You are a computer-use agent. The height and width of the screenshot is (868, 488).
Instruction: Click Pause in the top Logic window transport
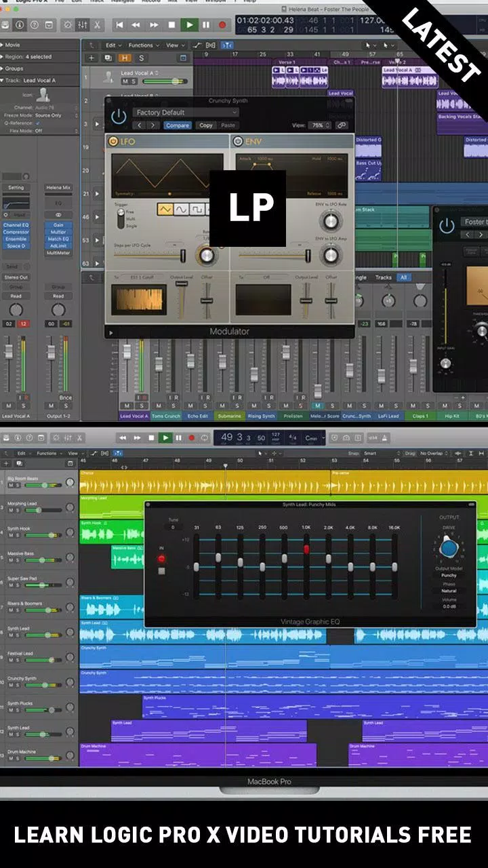(x=206, y=24)
